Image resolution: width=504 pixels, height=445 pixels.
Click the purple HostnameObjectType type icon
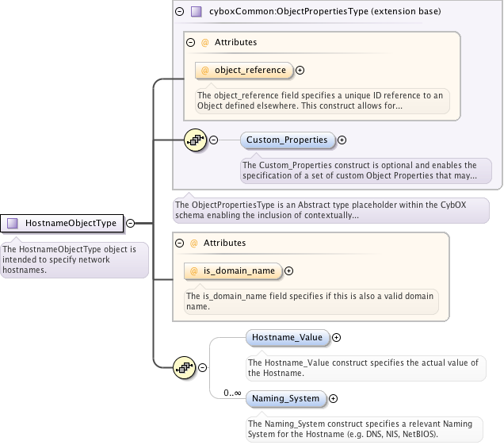[13, 224]
